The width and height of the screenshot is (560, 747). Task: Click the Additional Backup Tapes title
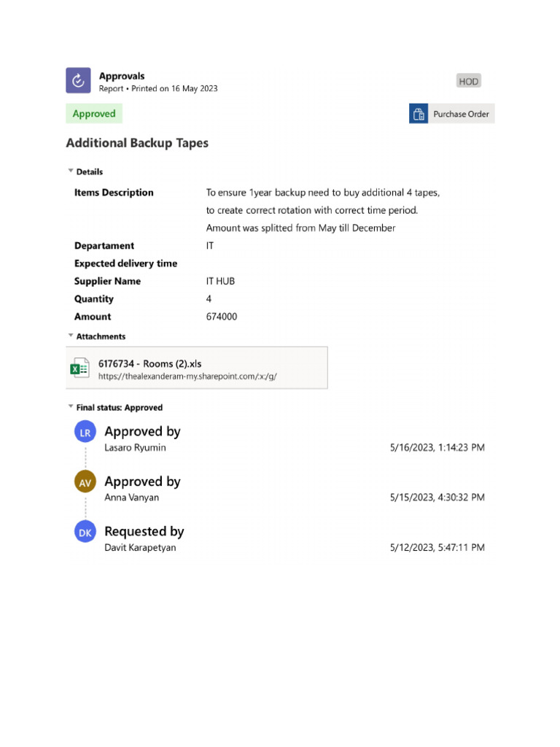[137, 143]
